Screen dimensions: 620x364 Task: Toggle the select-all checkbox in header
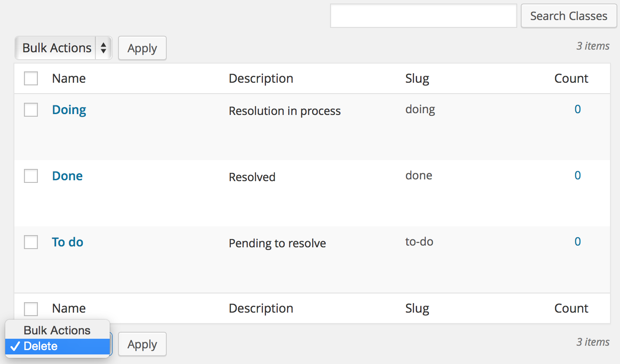pos(31,78)
